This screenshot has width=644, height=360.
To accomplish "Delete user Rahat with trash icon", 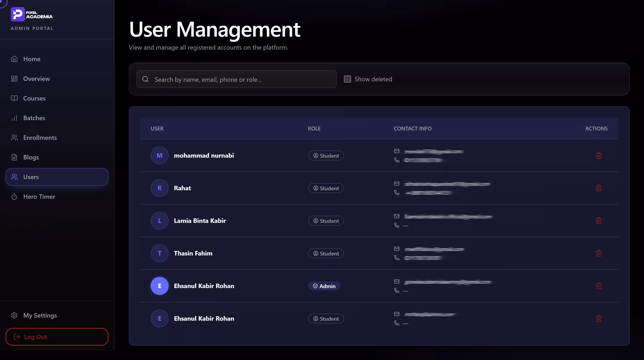I will coord(599,188).
